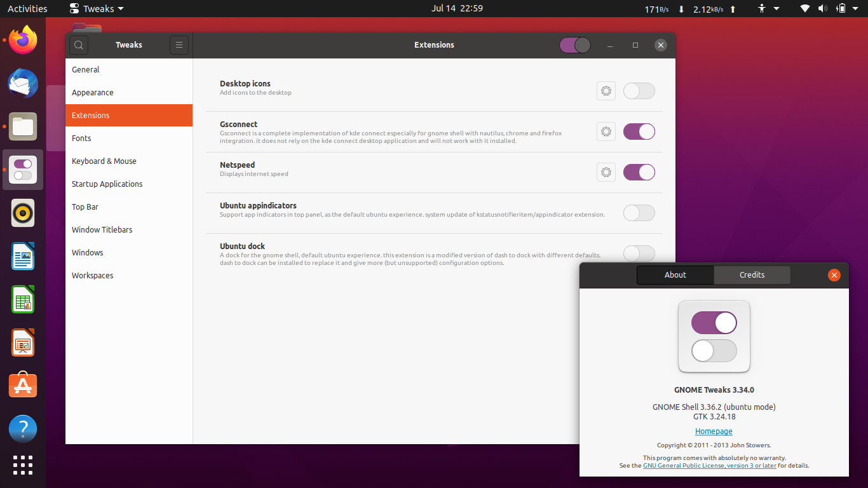
Task: Toggle the master Extensions switch in the titlebar
Action: click(x=574, y=44)
